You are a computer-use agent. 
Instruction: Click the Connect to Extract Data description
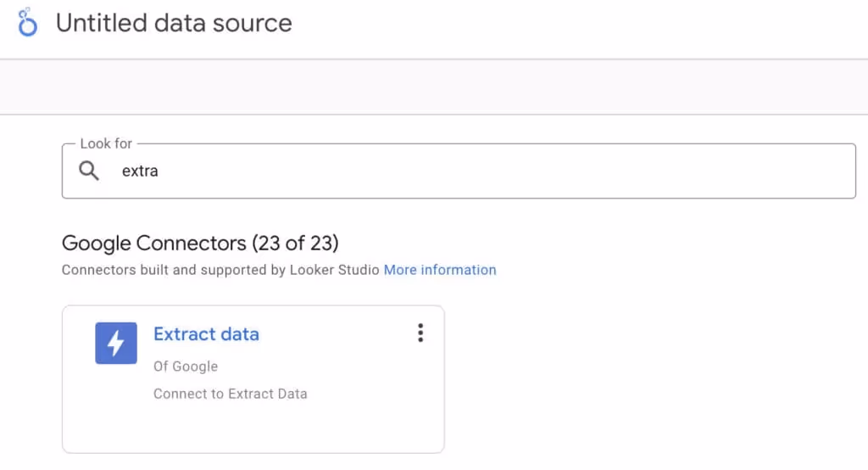coord(231,394)
